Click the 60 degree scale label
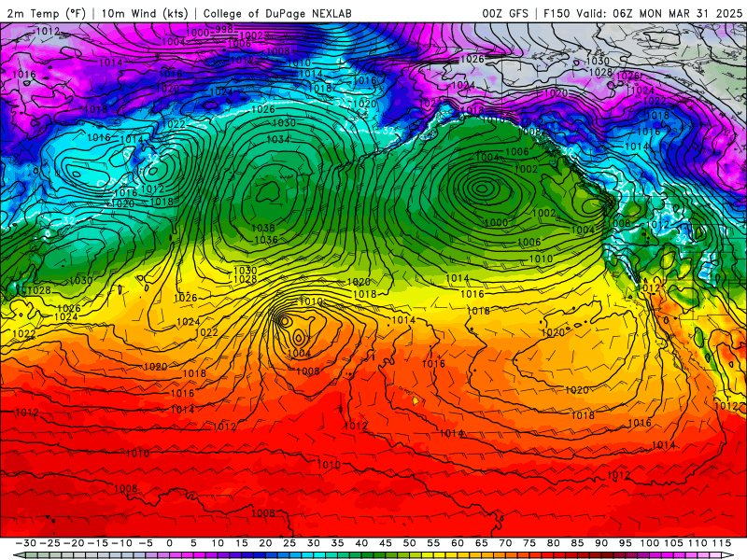This screenshot has height=560, width=747. tap(458, 543)
